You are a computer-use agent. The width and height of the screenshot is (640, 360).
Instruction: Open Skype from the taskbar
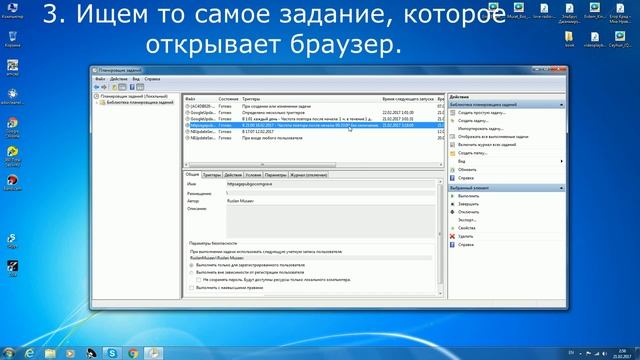tap(112, 353)
